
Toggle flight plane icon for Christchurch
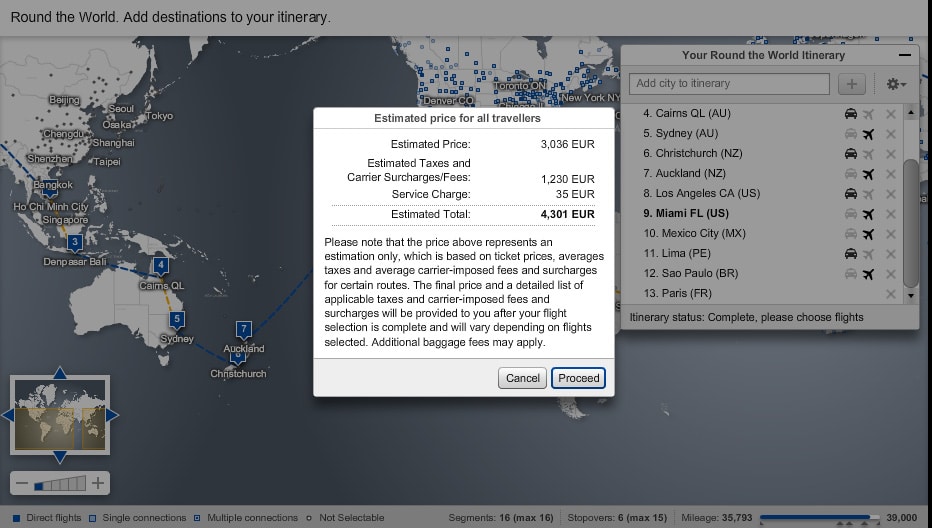(868, 154)
